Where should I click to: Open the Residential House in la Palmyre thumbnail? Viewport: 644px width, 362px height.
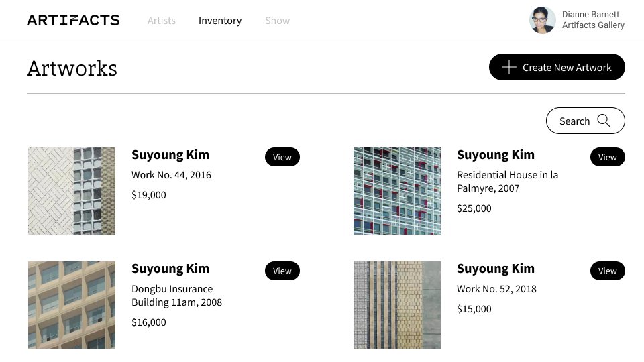[x=397, y=191]
